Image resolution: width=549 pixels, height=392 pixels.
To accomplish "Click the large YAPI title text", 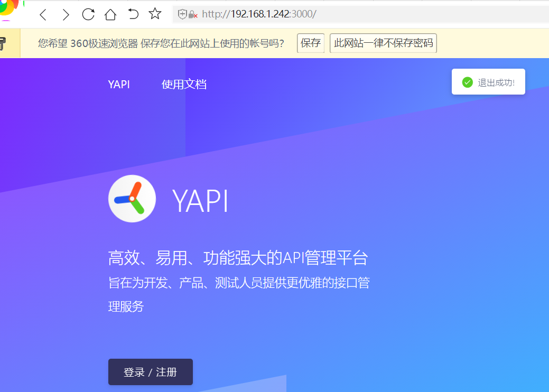I will (x=200, y=201).
